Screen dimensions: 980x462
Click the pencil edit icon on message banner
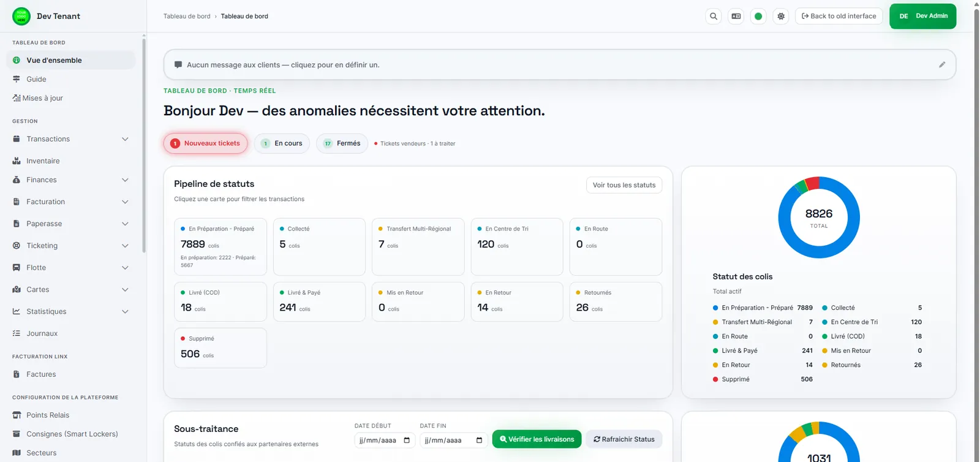click(x=942, y=64)
